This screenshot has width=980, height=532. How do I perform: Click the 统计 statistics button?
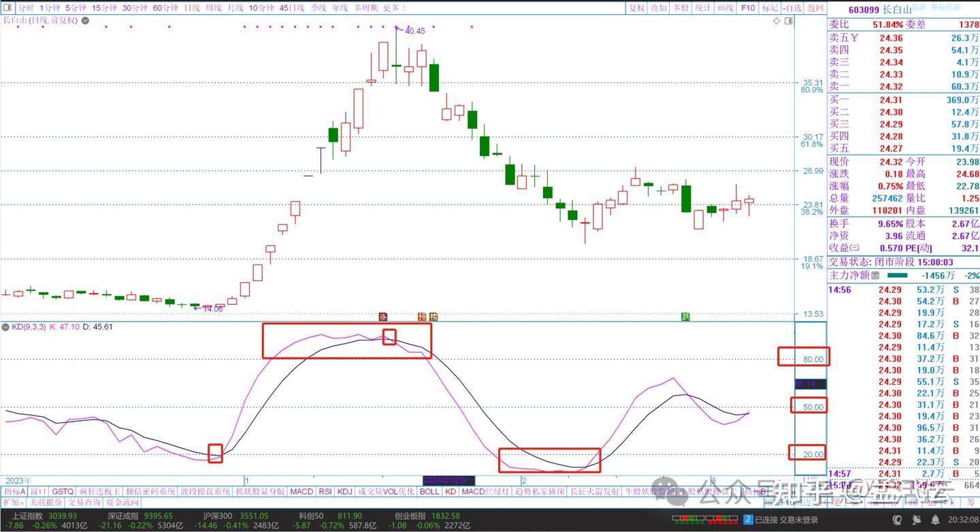pos(703,8)
